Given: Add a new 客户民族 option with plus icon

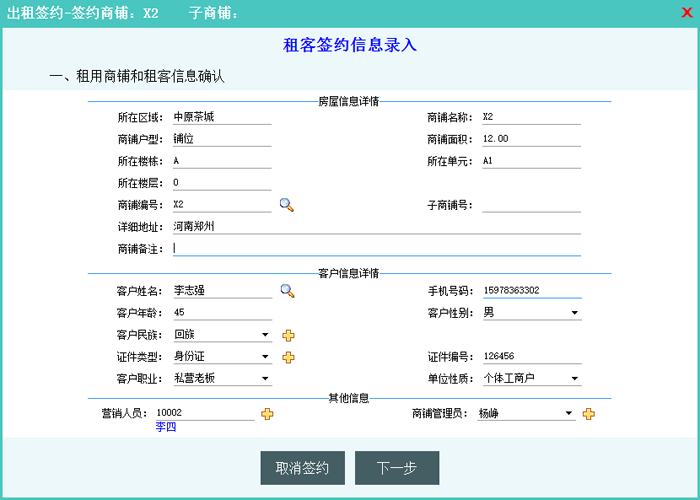Looking at the screenshot, I should [x=289, y=335].
